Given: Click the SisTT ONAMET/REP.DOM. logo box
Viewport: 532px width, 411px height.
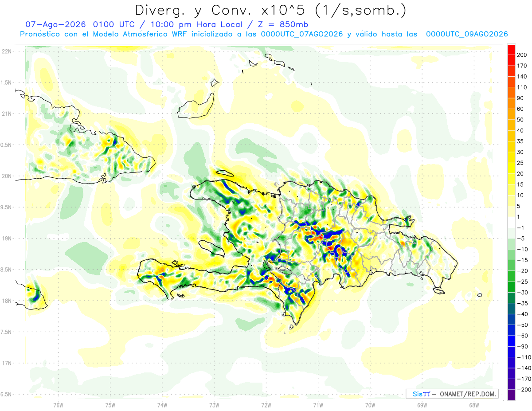Looking at the screenshot, I should coord(452,394).
